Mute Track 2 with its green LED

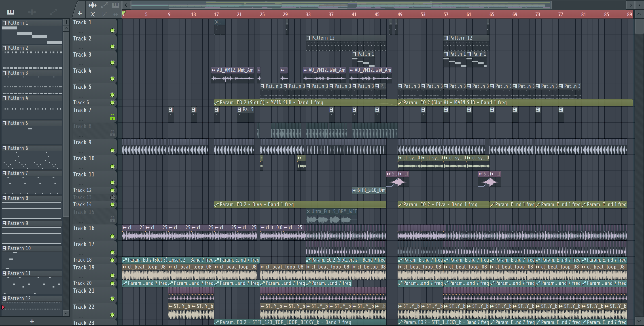click(112, 47)
